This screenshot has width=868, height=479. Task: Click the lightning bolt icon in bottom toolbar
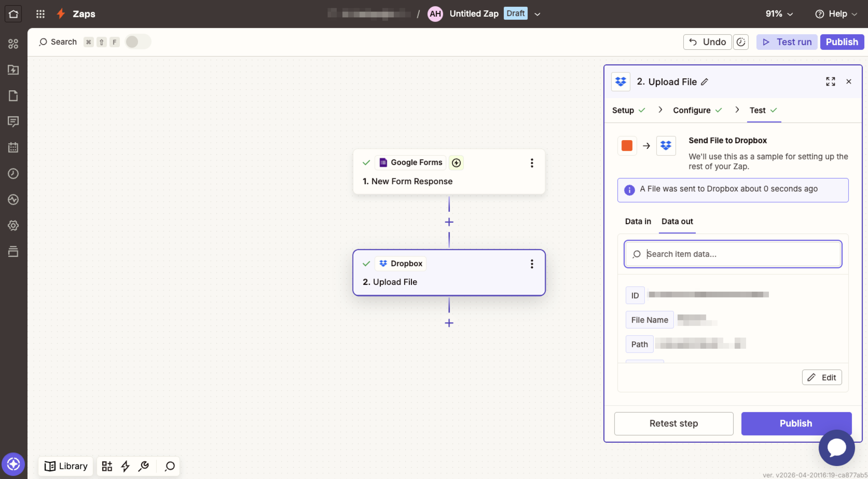[125, 466]
